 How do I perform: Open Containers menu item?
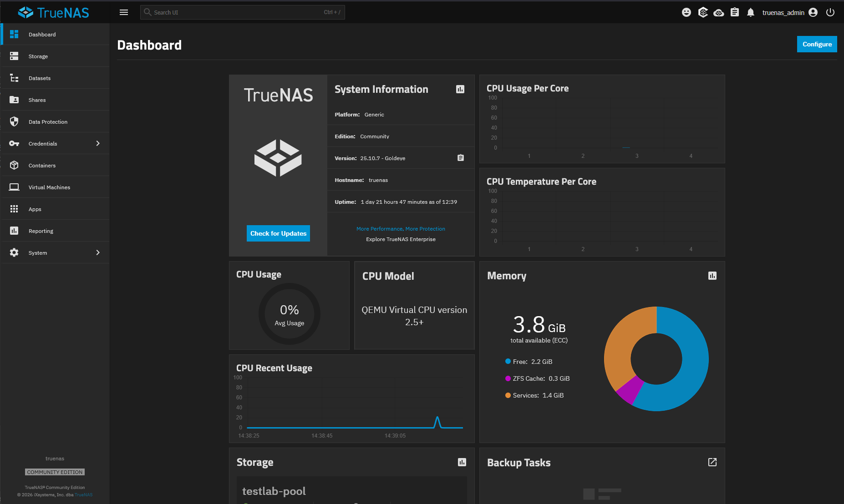(x=55, y=165)
